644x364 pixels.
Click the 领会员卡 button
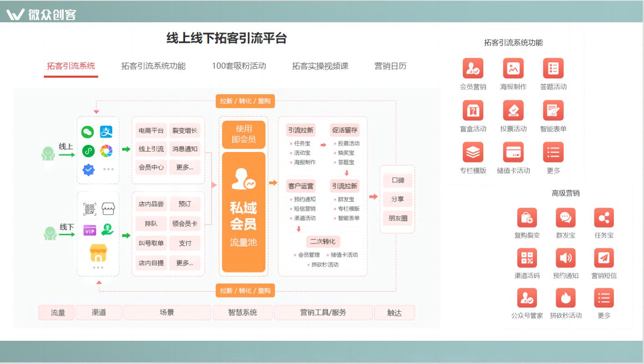(x=185, y=223)
